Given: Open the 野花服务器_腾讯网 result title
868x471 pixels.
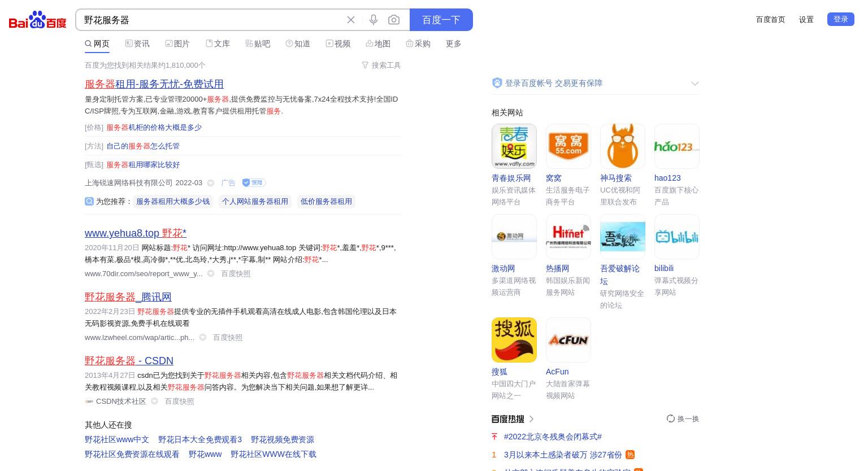Looking at the screenshot, I should tap(128, 297).
